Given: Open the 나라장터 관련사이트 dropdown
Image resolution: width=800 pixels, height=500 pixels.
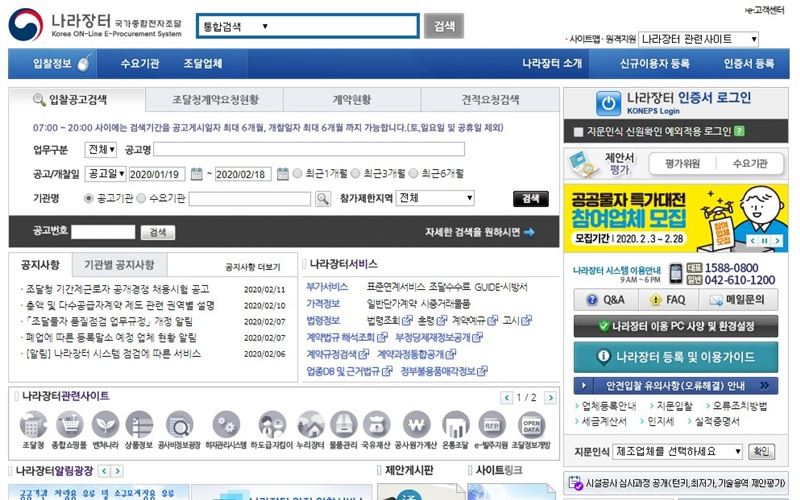Looking at the screenshot, I should coord(698,39).
